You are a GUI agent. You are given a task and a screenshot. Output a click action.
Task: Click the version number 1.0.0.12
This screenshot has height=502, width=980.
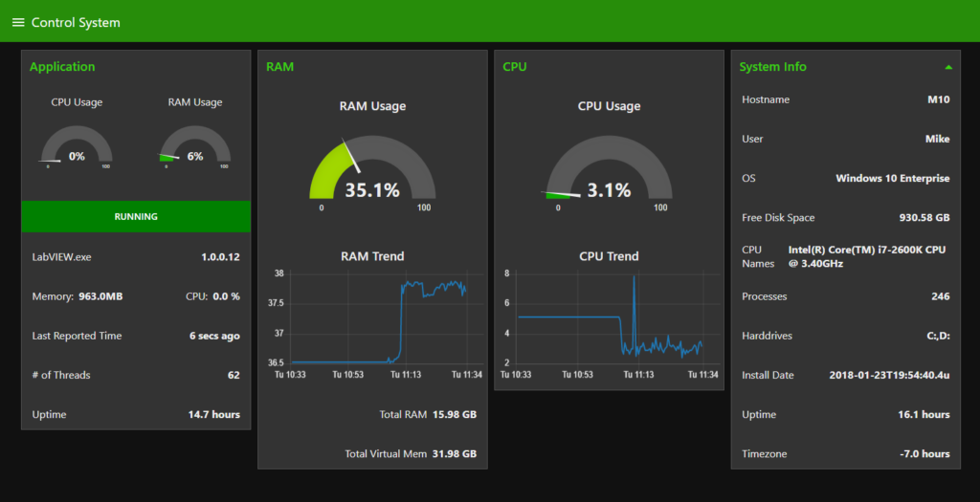pos(221,257)
